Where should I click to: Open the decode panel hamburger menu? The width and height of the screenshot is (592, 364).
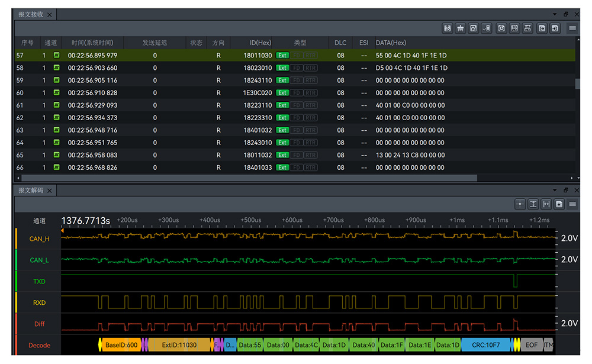click(572, 204)
